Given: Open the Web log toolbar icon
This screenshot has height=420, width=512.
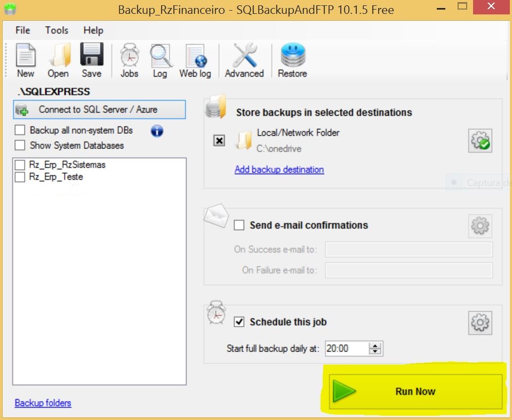Looking at the screenshot, I should tap(195, 61).
